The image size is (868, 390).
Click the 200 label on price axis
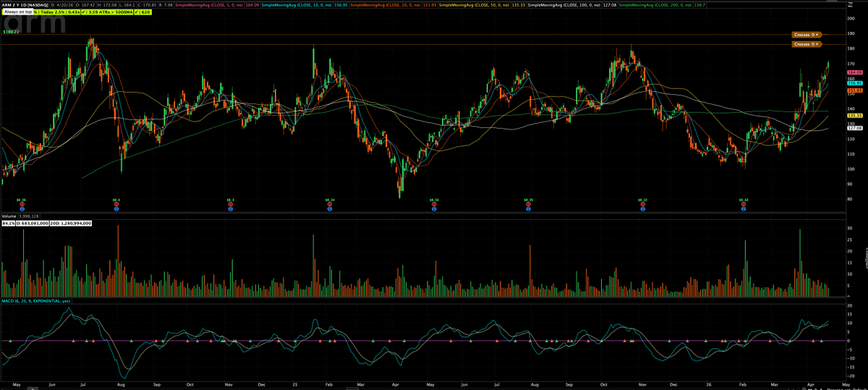[x=850, y=18]
